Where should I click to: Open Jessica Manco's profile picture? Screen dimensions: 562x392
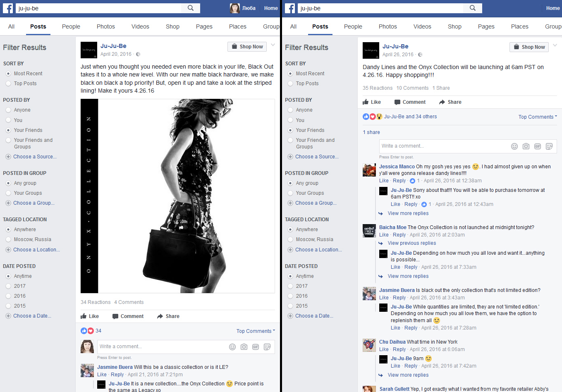[369, 170]
